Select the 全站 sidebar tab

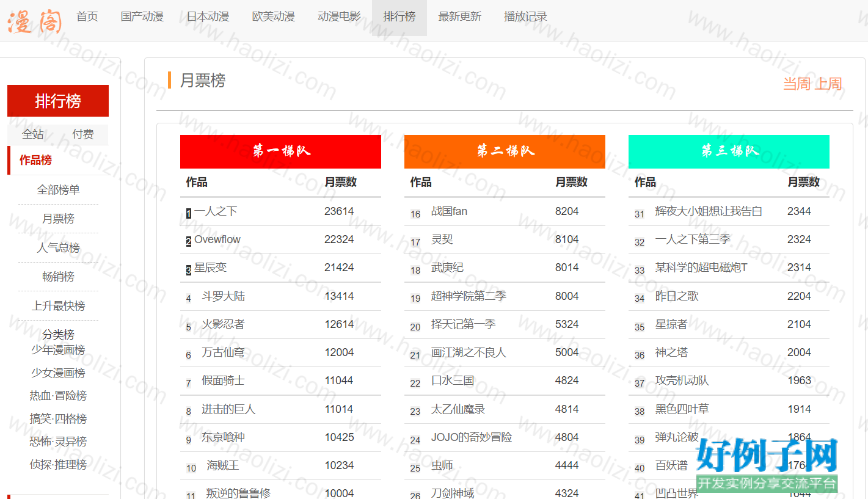(33, 134)
